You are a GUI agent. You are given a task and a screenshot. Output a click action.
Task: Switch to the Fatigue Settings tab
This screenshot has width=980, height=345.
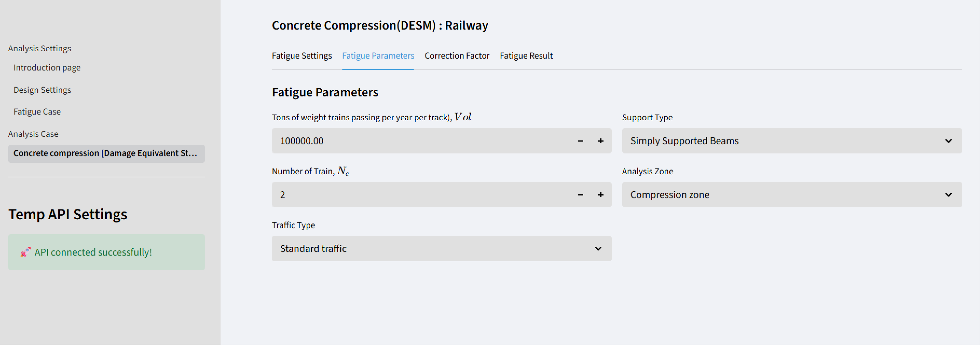pos(302,56)
